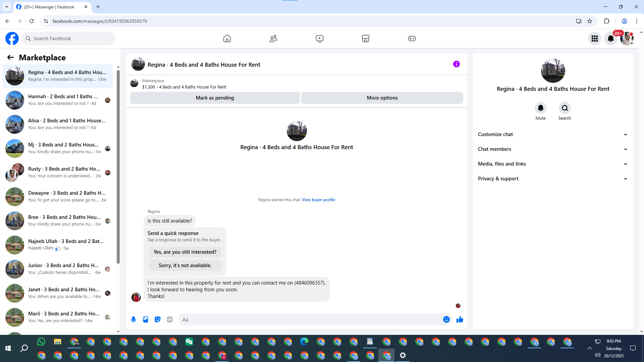The height and width of the screenshot is (362, 644).
Task: Open Chrome three-dot menu
Action: [637, 21]
